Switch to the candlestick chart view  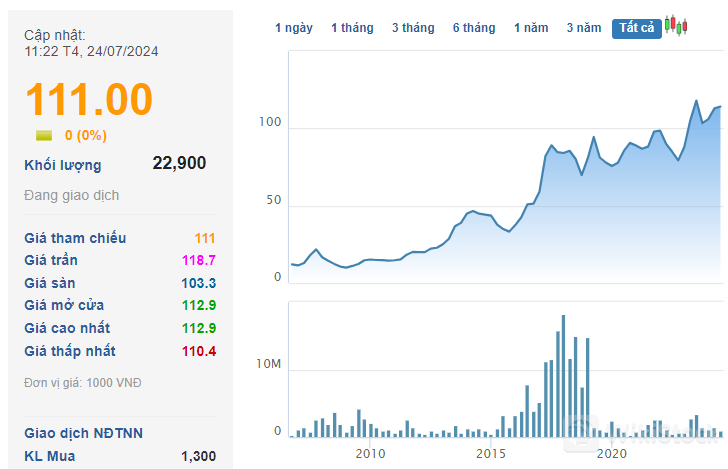677,26
